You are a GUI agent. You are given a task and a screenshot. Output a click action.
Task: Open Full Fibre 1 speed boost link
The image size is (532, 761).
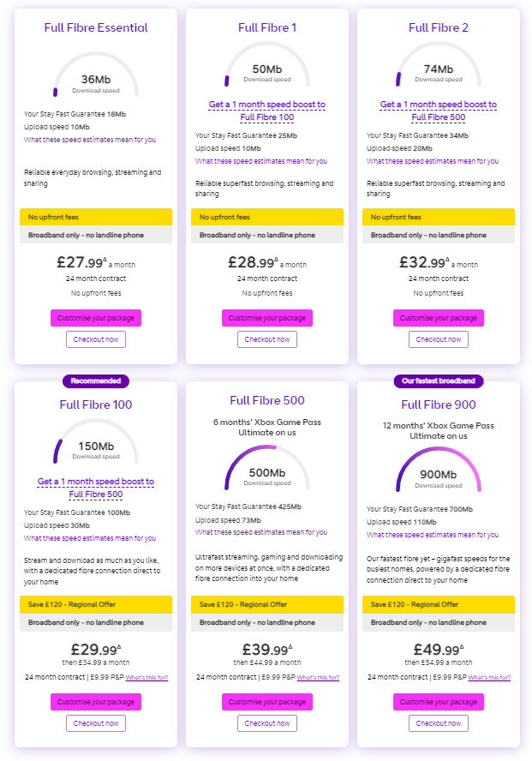point(267,111)
